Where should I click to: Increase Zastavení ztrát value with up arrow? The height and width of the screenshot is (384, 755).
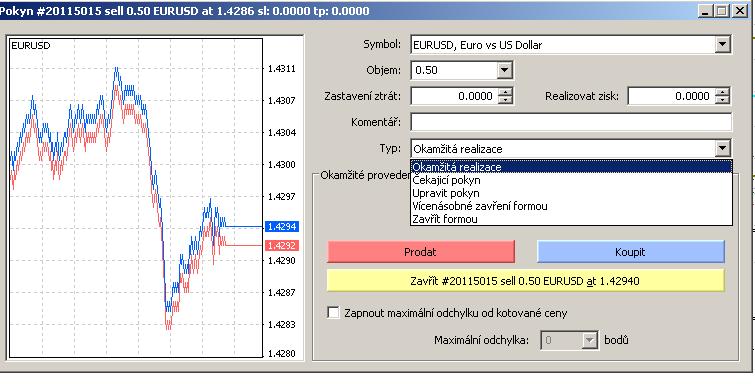pos(504,92)
